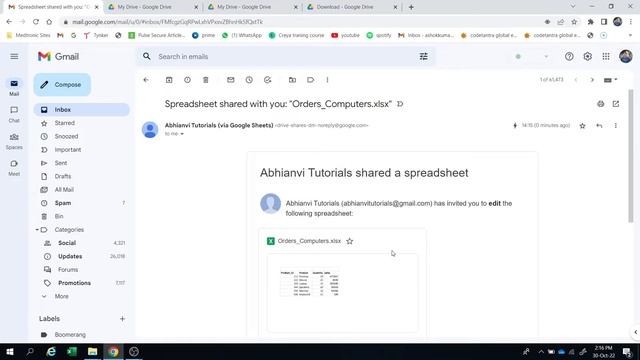Expand recipient details 'to me'
Image resolution: width=640 pixels, height=360 pixels.
click(x=182, y=134)
